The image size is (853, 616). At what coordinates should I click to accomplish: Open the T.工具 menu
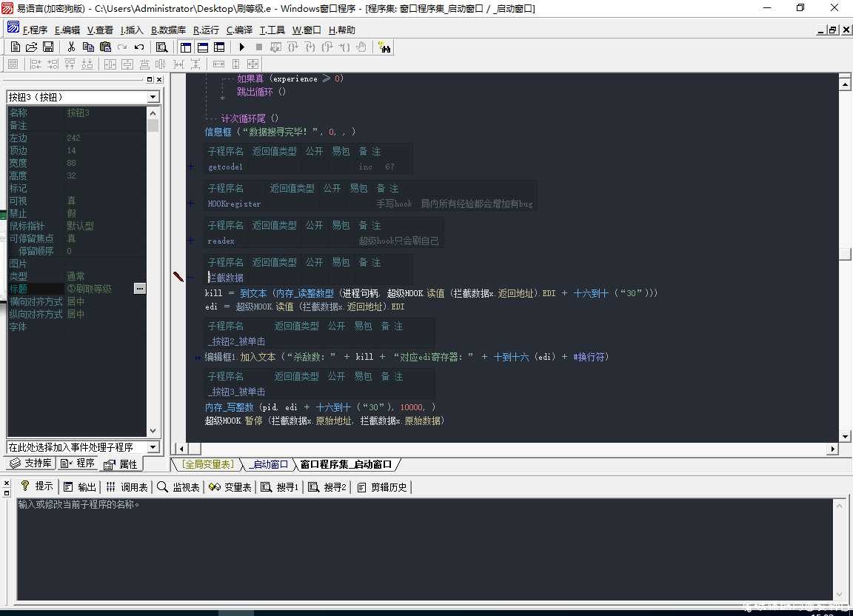(272, 30)
